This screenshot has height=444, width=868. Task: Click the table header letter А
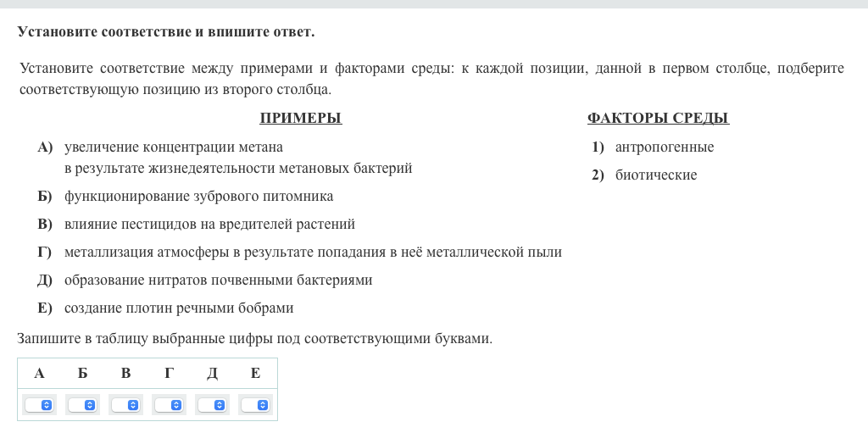(x=39, y=374)
